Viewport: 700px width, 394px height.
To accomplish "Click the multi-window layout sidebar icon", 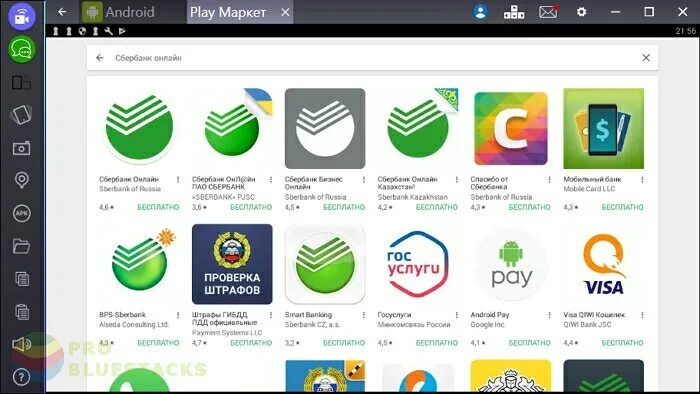I will pos(21,83).
